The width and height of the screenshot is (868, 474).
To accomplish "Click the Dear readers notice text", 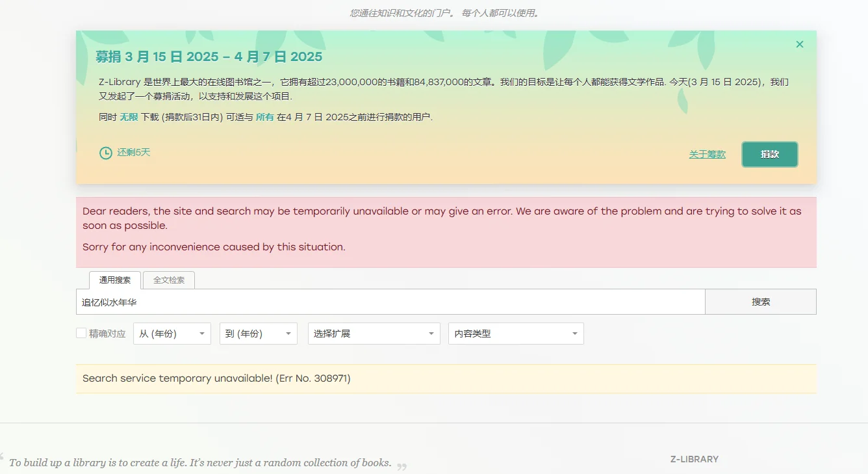I will (442, 218).
